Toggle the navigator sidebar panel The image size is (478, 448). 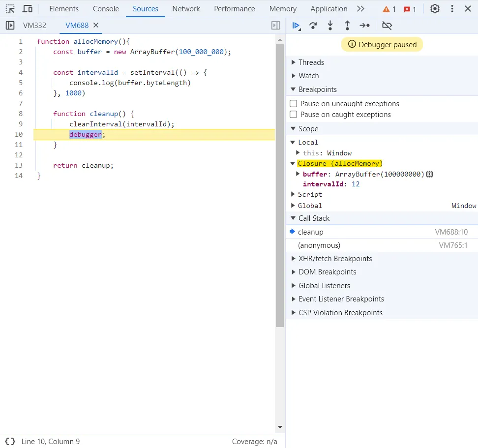[9, 25]
